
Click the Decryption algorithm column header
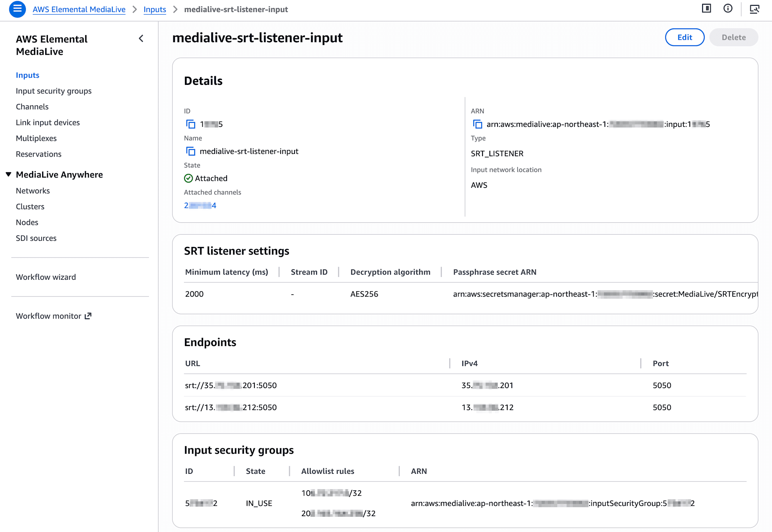tap(390, 272)
